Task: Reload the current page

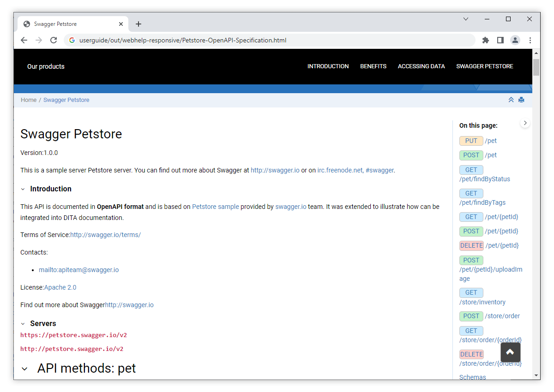Action: 54,40
